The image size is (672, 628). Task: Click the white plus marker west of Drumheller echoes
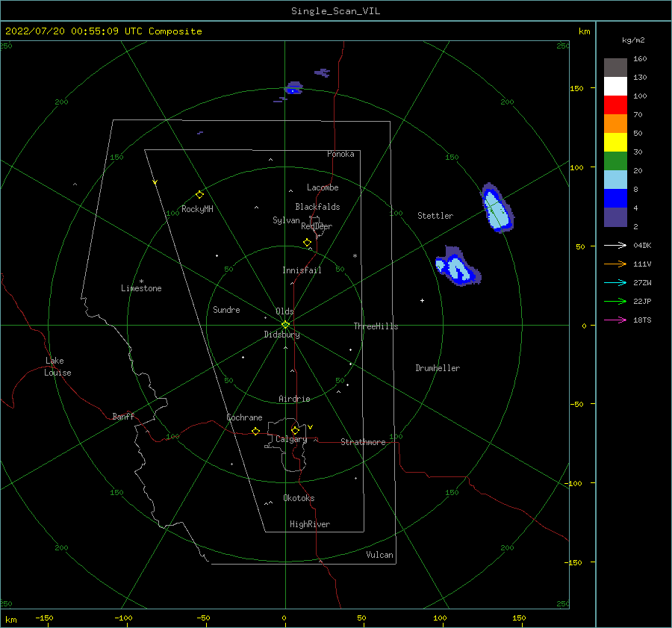pyautogui.click(x=422, y=300)
